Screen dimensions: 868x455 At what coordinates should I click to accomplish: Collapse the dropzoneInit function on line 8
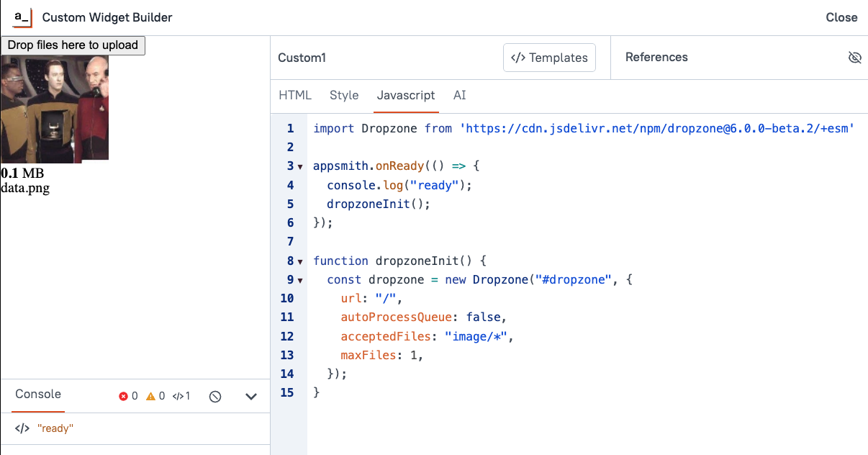click(300, 261)
